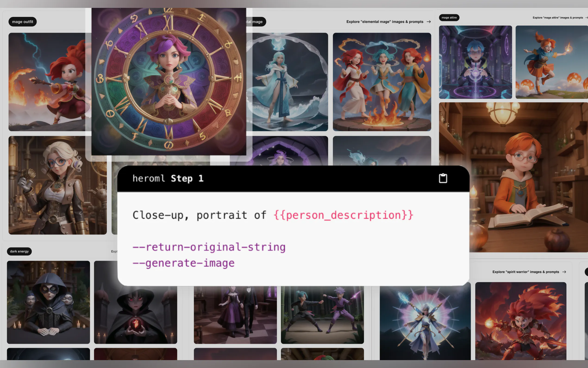
Task: Click arrow next to elemental mage explore link
Action: click(429, 22)
